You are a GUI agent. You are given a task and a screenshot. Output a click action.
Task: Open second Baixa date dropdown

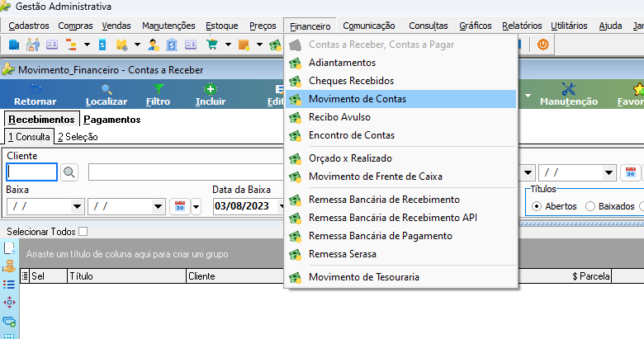[158, 206]
